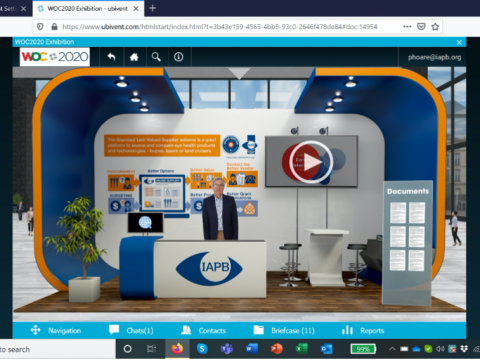Open the info circle icon

pyautogui.click(x=178, y=57)
